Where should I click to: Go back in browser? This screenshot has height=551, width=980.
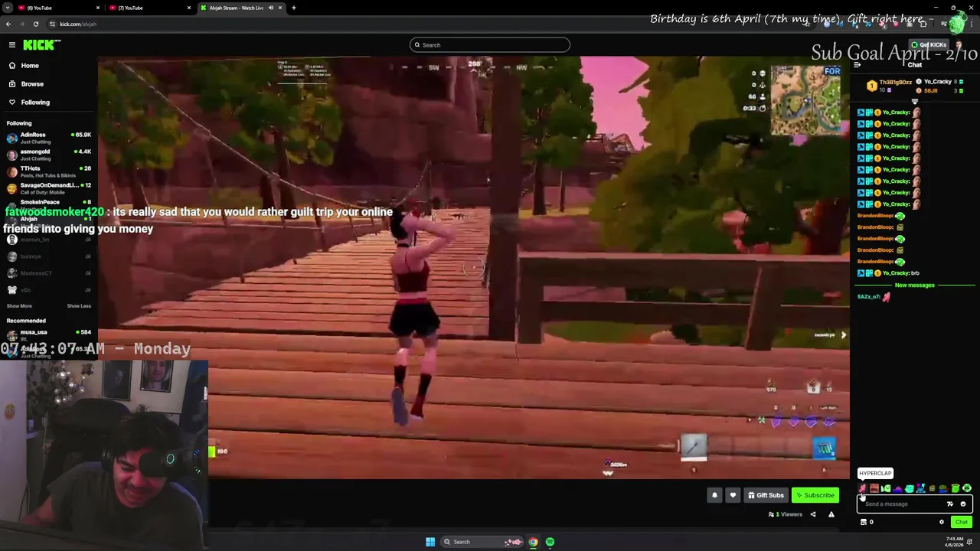coord(8,24)
